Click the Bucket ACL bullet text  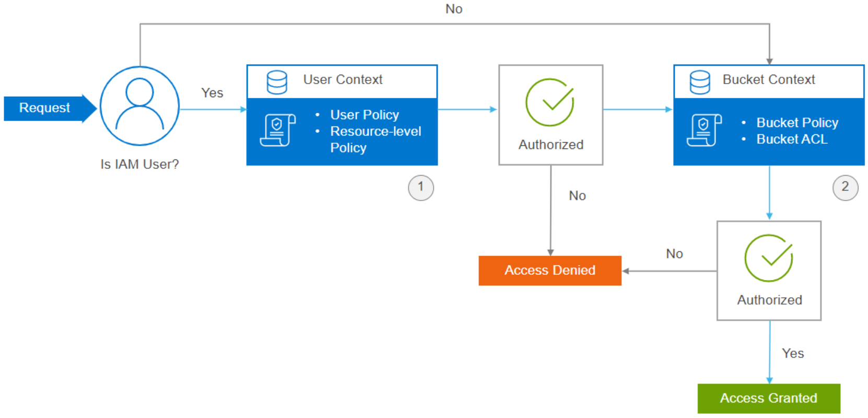(792, 139)
